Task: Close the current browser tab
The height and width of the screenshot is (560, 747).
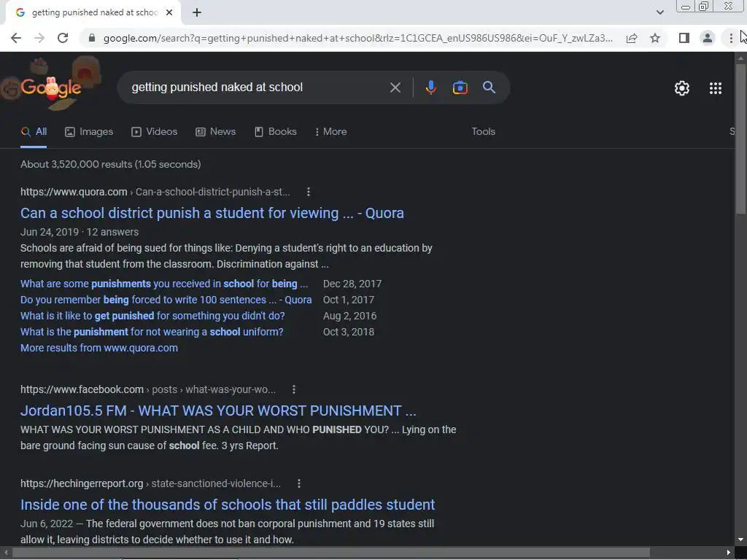Action: (169, 12)
